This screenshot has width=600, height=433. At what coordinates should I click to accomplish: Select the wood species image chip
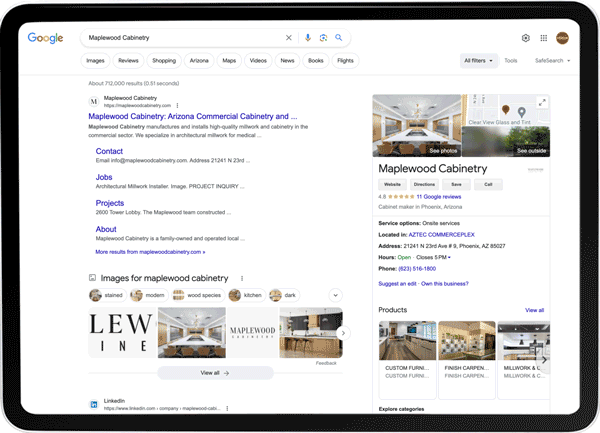click(198, 295)
